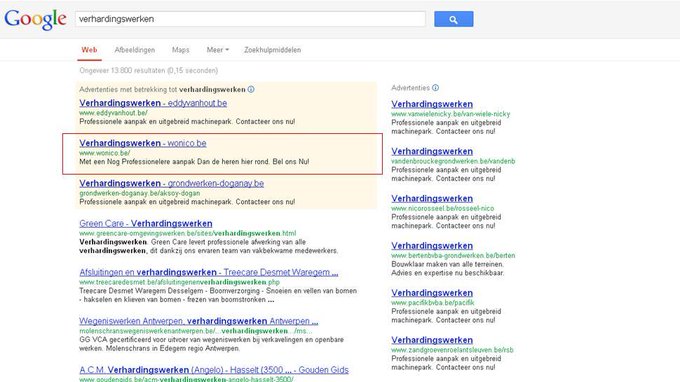This screenshot has width=680, height=382.
Task: Open side ad for bertenbvba-grondwerken.be
Action: (432, 246)
